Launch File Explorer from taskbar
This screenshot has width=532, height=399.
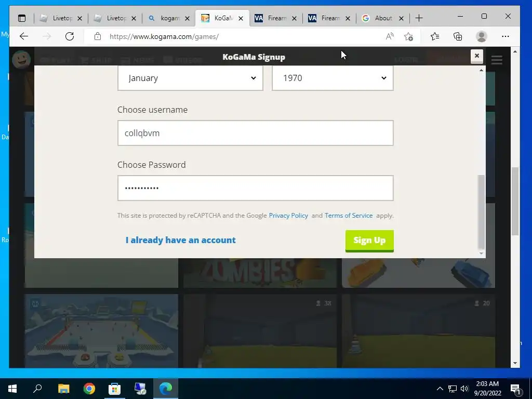(x=63, y=389)
